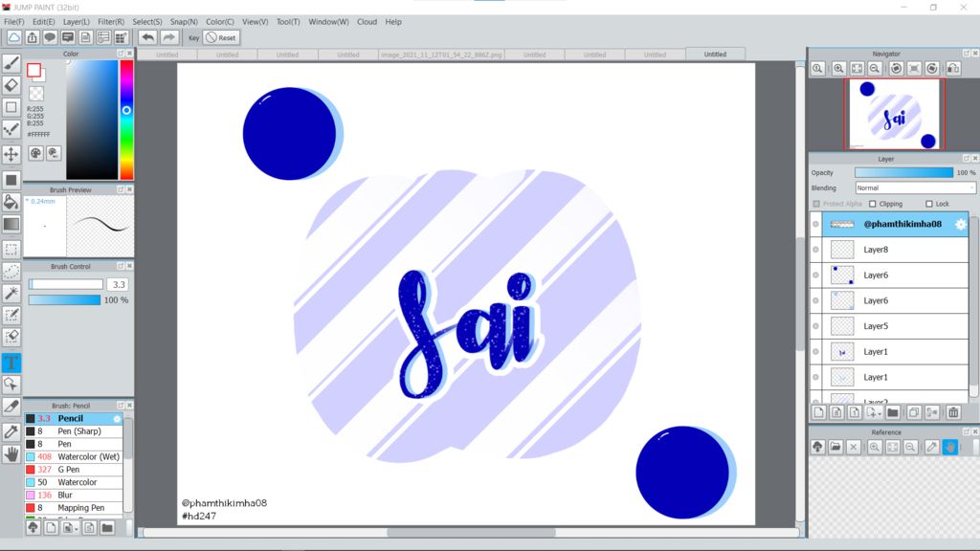Viewport: 980px width, 551px height.
Task: Click the share/export icon in top toolbar
Action: click(x=32, y=37)
